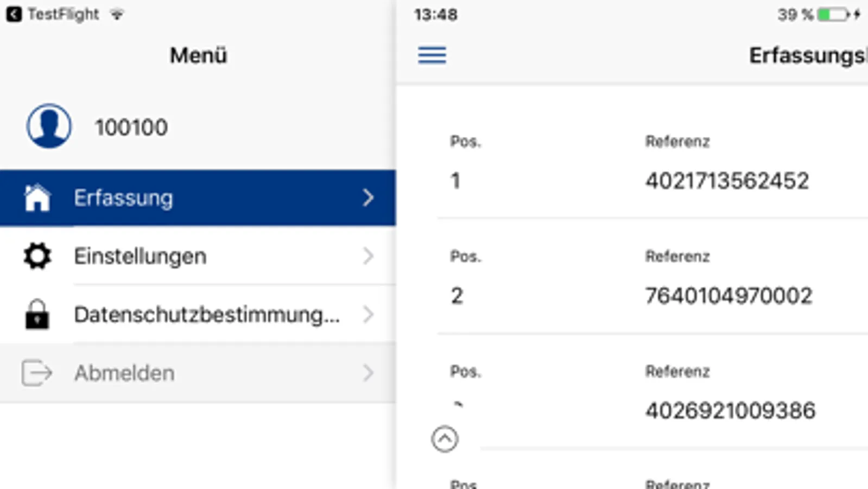Image resolution: width=868 pixels, height=489 pixels.
Task: Click the Datenschutz lock icon
Action: click(x=37, y=315)
